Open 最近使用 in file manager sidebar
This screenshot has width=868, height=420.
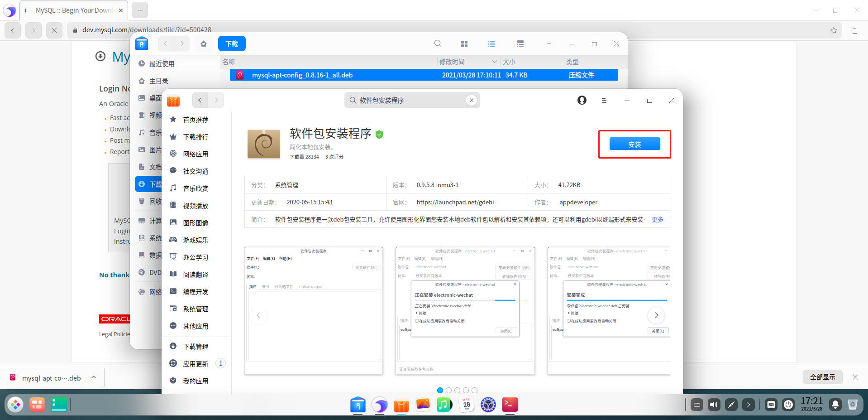click(162, 64)
